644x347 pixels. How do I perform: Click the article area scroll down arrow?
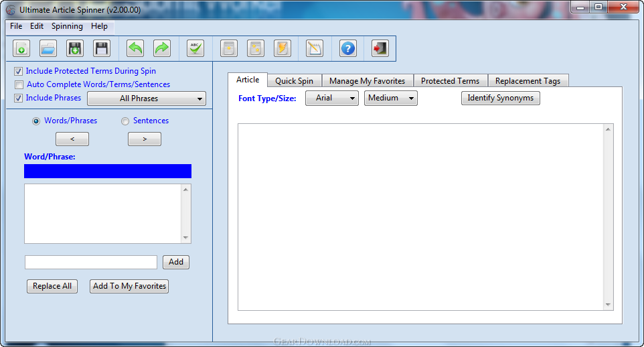point(608,305)
